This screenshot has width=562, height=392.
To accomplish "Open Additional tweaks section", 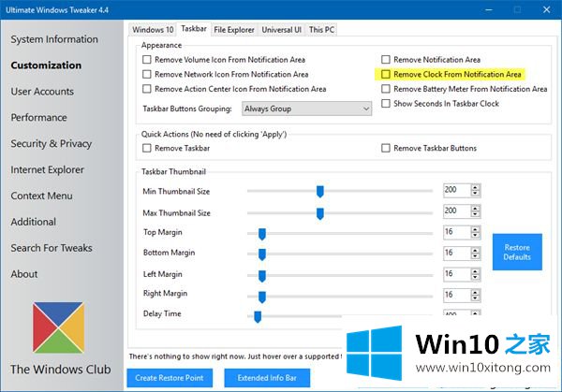I will (x=34, y=222).
